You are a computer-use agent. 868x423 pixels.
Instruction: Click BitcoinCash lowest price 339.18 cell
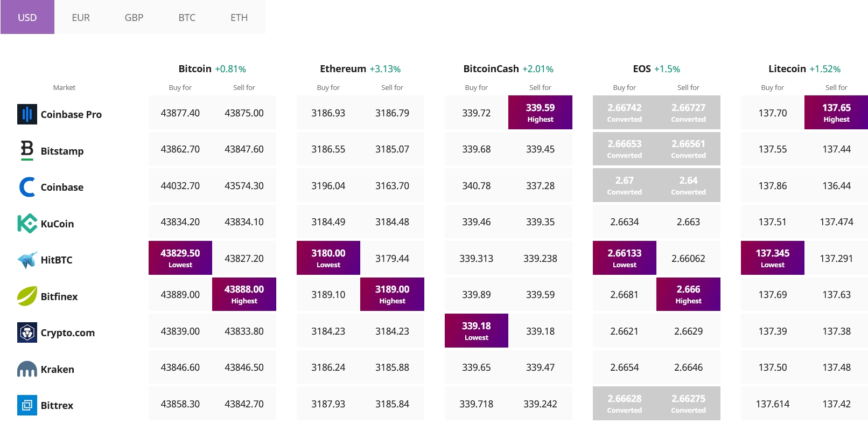(477, 331)
